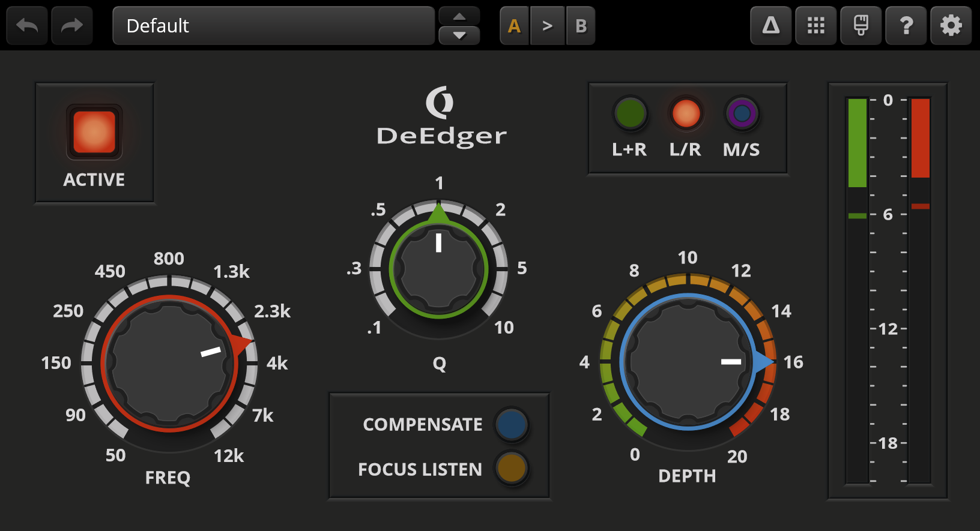Viewport: 980px width, 531px height.
Task: Select L/R channel mode
Action: [686, 113]
